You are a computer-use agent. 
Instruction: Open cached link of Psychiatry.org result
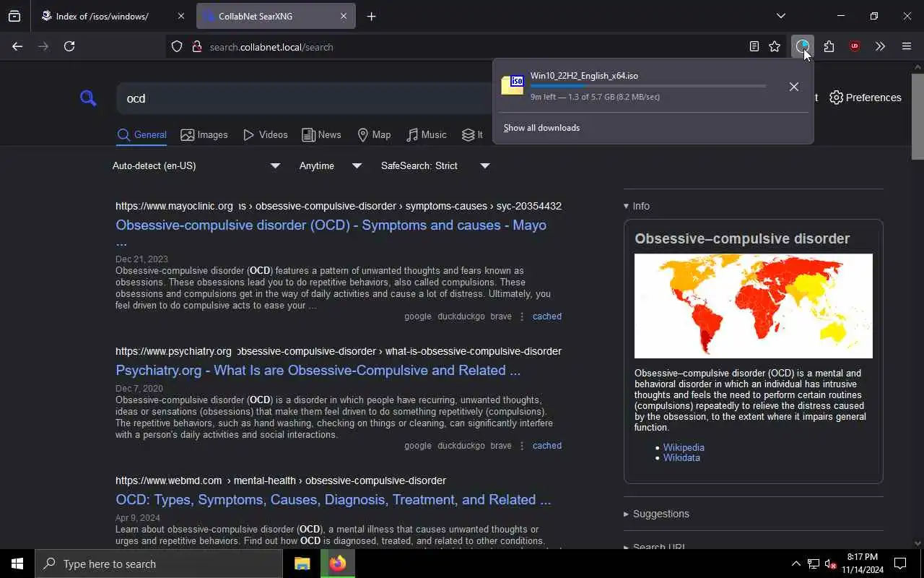pyautogui.click(x=546, y=446)
